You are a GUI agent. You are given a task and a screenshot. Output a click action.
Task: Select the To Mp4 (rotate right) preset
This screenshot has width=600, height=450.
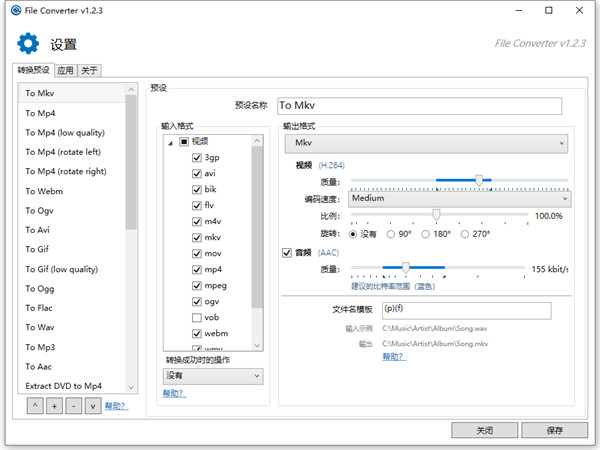coord(72,172)
